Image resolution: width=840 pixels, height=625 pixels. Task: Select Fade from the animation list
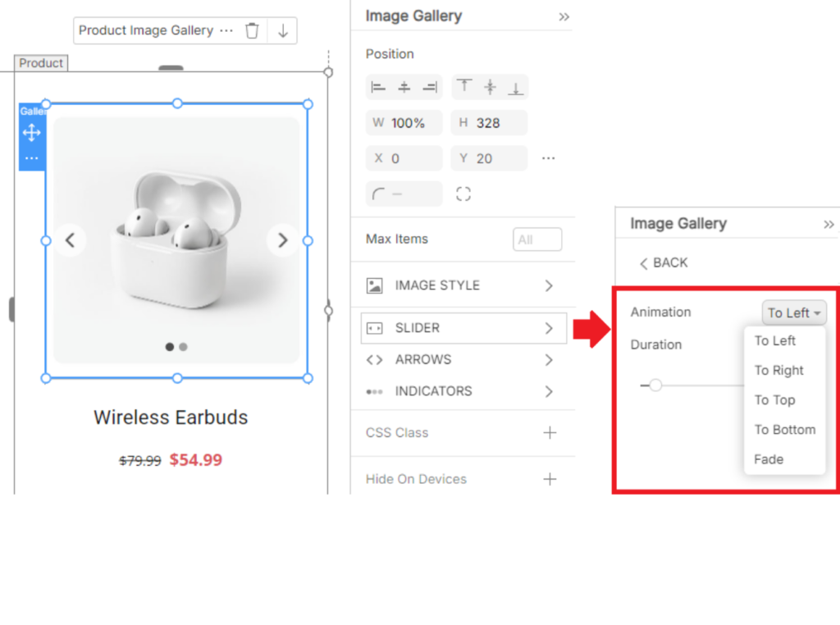(769, 459)
